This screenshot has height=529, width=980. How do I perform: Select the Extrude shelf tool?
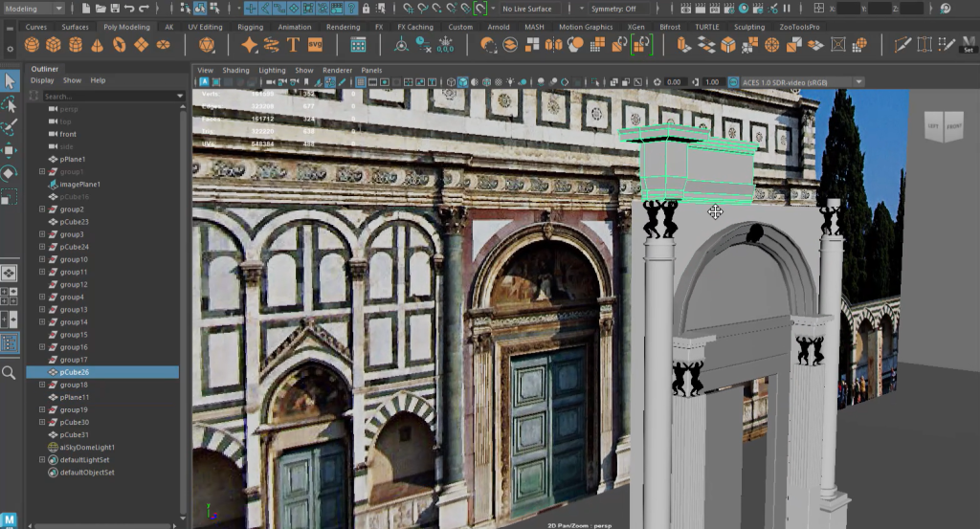683,45
